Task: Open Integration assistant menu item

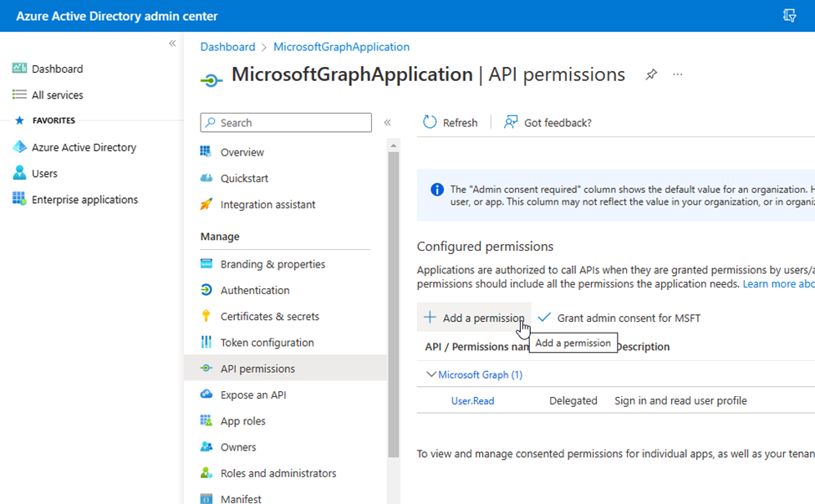Action: coord(267,205)
